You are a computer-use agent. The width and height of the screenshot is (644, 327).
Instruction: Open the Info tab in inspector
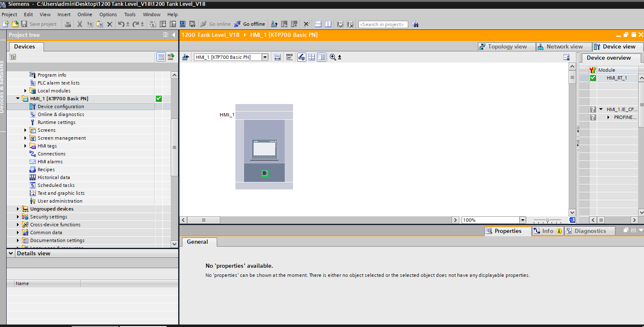(x=548, y=231)
